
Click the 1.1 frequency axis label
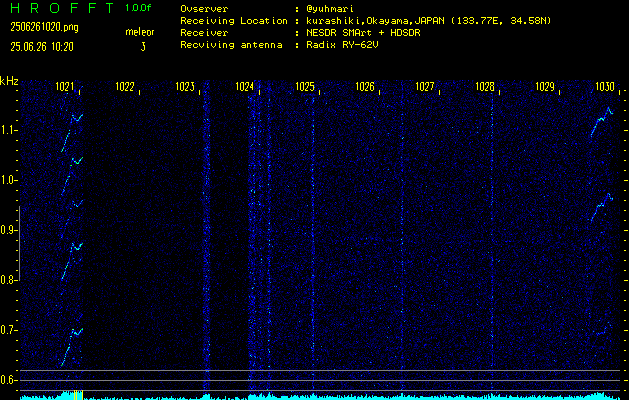pyautogui.click(x=8, y=130)
